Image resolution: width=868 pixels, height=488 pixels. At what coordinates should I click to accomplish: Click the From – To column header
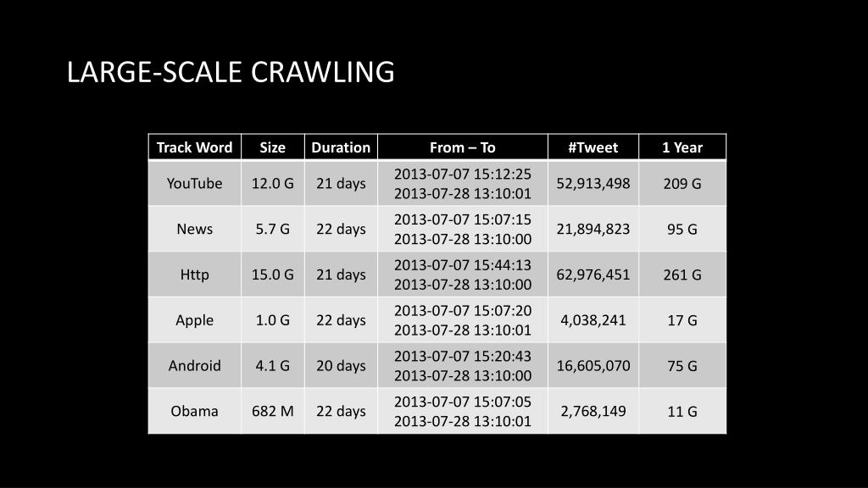(x=462, y=147)
